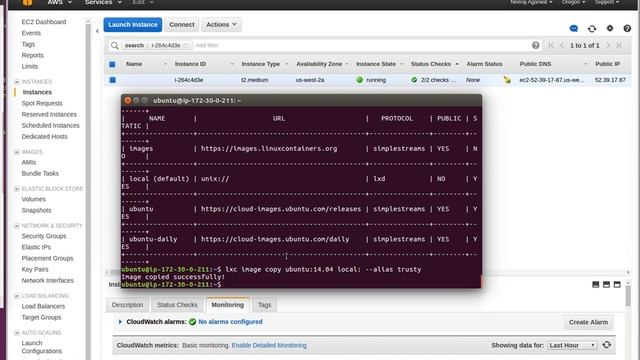Refresh the instance list

tap(592, 28)
